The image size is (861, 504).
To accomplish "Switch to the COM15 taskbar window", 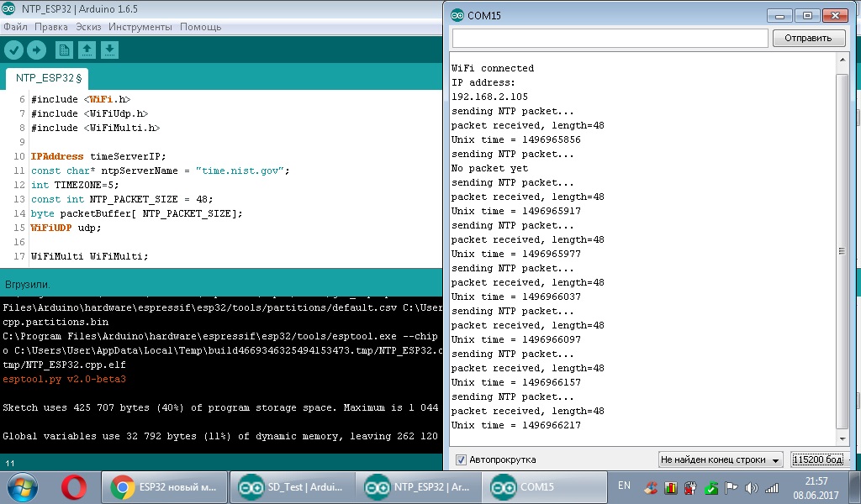I will point(543,486).
